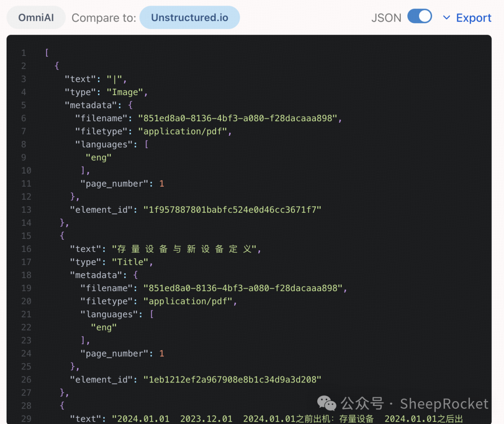Image resolution: width=504 pixels, height=424 pixels.
Task: Click the chevron next to Export
Action: coord(447,18)
